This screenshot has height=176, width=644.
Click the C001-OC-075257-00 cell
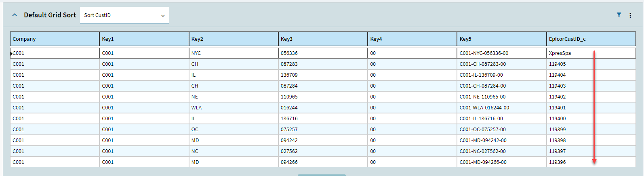tap(502, 130)
